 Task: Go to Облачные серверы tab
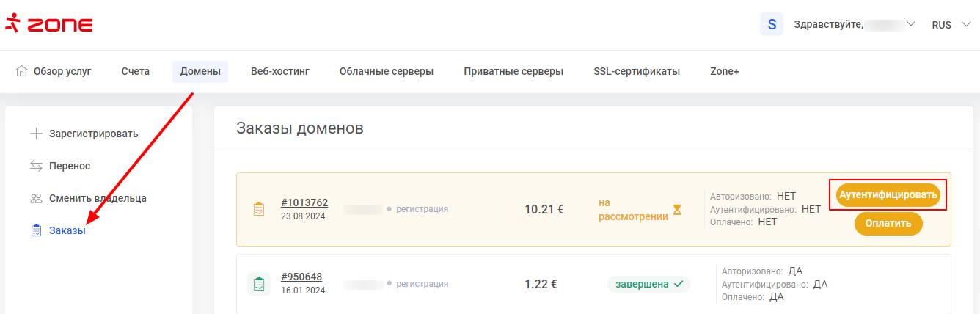387,71
